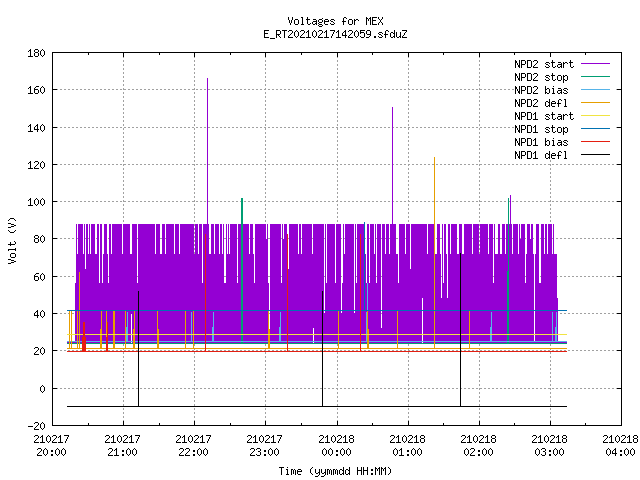The width and height of the screenshot is (640, 480).
Task: Click the 100 y-axis tick label
Action: point(36,202)
